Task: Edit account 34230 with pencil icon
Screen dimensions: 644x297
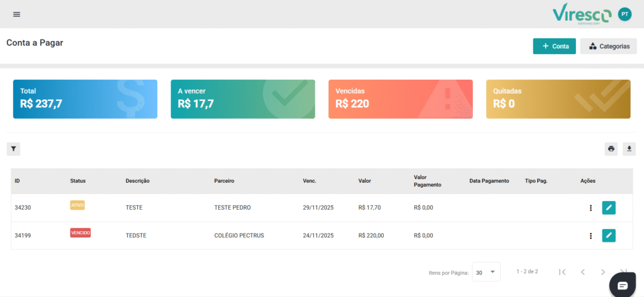Action: [609, 208]
